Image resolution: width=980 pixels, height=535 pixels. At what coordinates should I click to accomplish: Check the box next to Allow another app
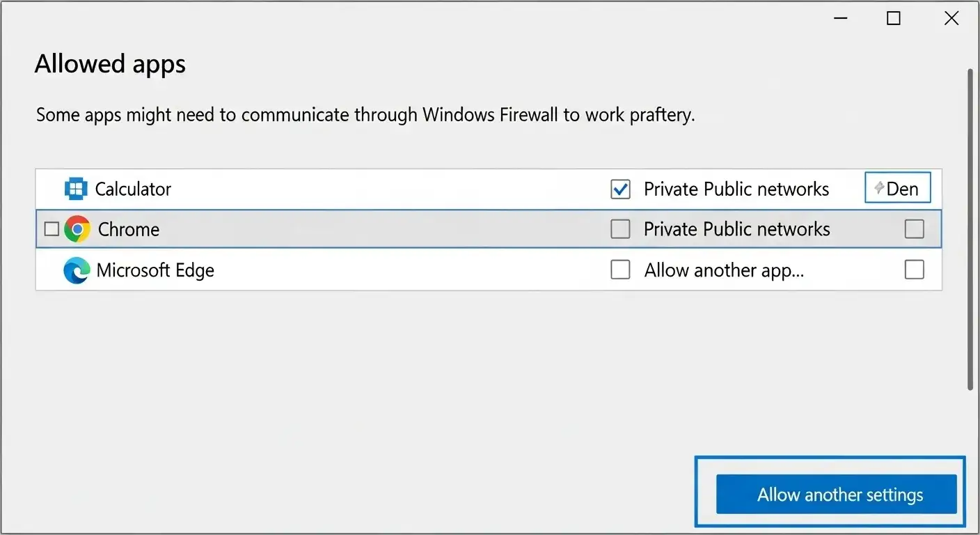[x=619, y=270]
